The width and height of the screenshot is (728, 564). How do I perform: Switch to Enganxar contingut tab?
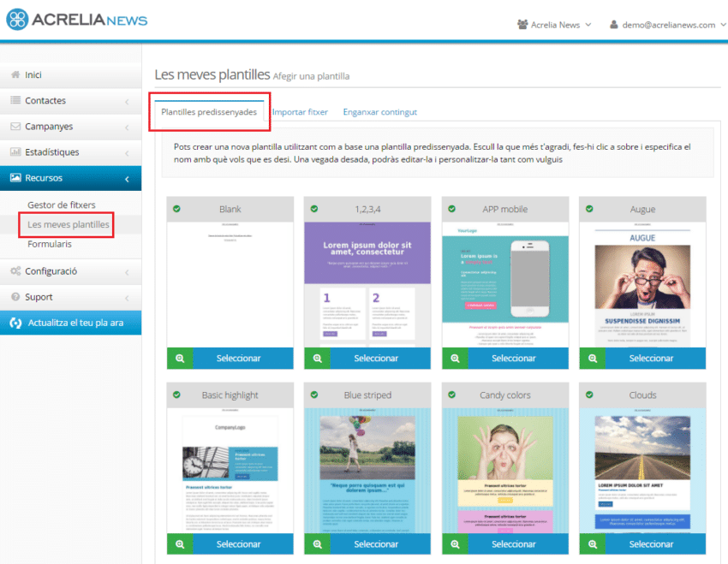[x=379, y=112]
